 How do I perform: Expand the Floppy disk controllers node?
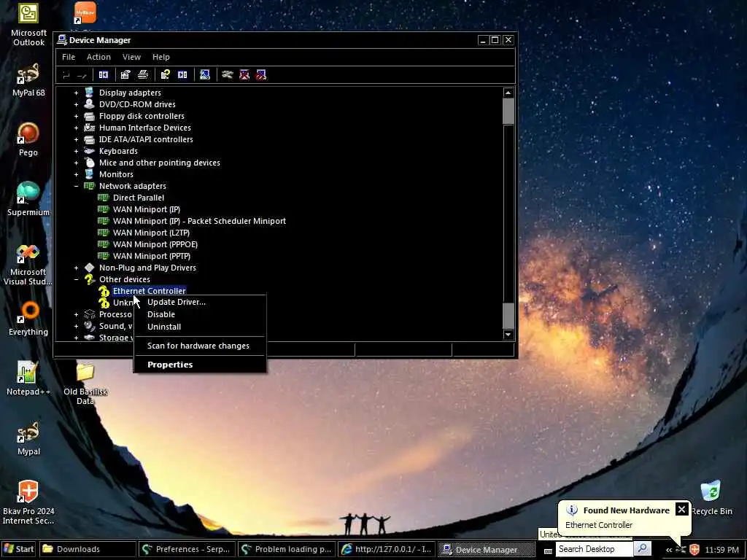(x=76, y=116)
